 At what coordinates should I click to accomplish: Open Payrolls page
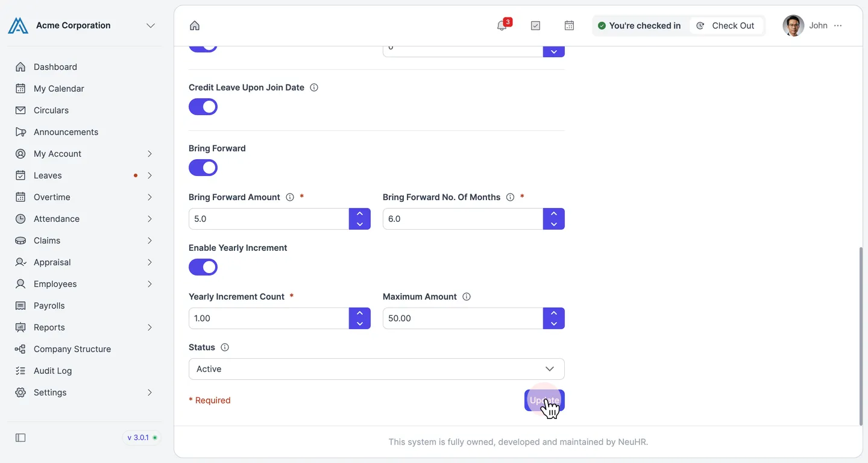click(84, 306)
